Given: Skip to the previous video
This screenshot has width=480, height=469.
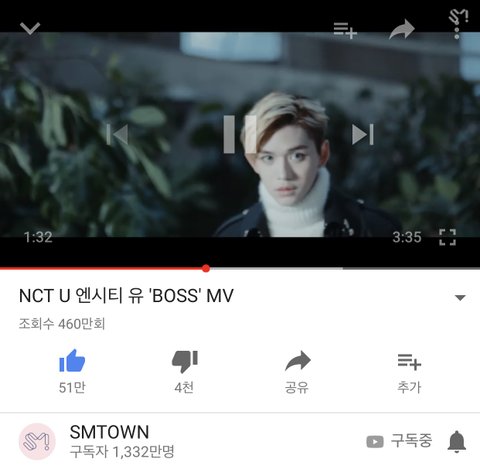Looking at the screenshot, I should (x=117, y=135).
